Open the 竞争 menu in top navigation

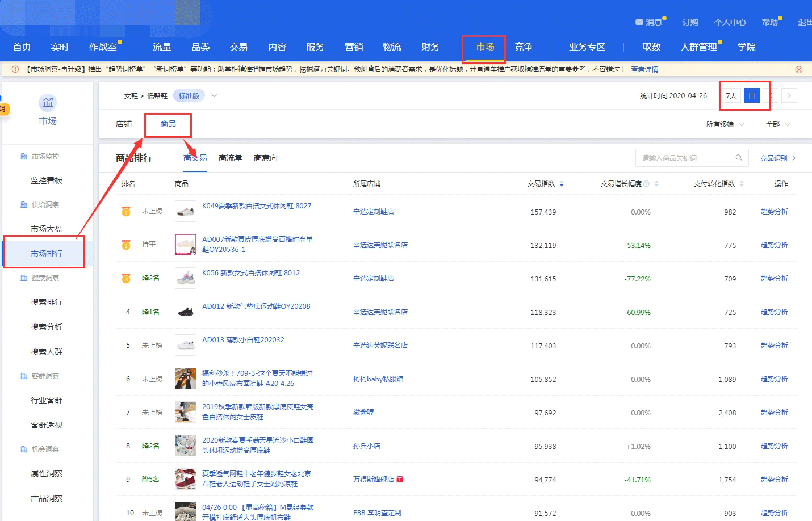click(523, 47)
